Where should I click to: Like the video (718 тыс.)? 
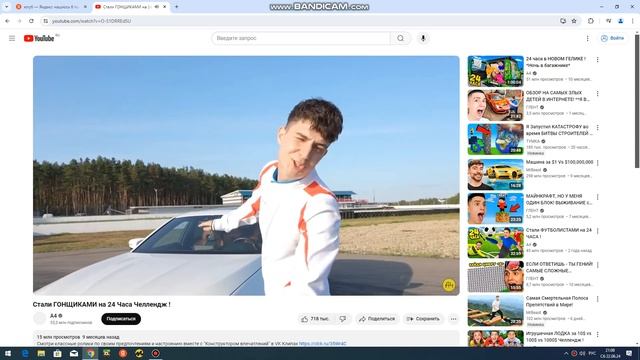pyautogui.click(x=315, y=319)
